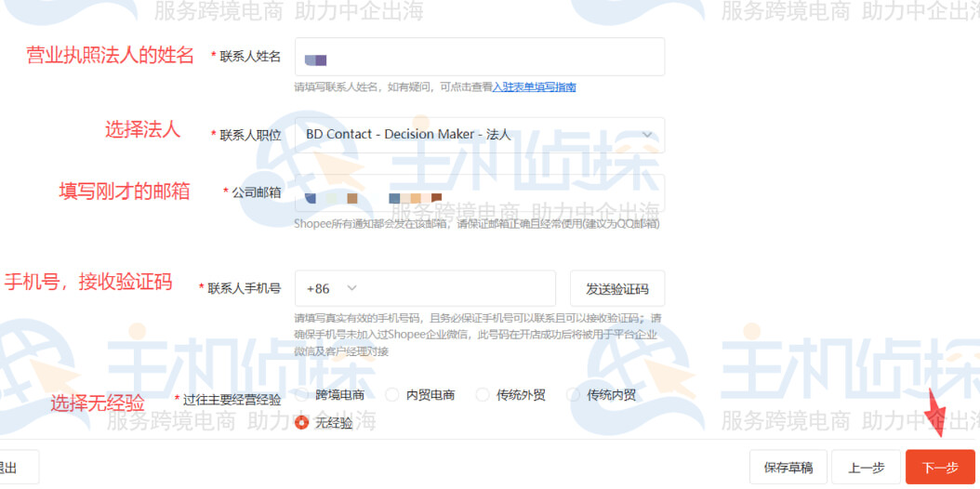Open the 联系人职位 dropdown
This screenshot has width=980, height=489.
click(x=480, y=135)
